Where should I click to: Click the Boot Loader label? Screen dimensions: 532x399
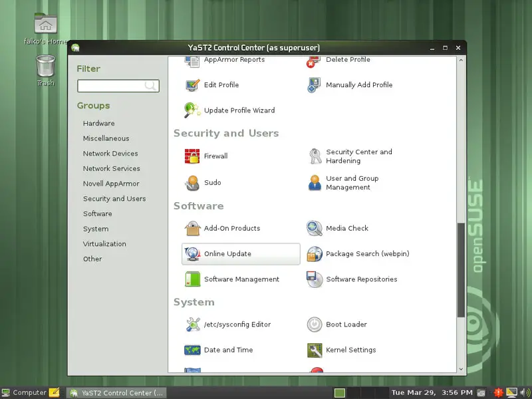tap(346, 325)
